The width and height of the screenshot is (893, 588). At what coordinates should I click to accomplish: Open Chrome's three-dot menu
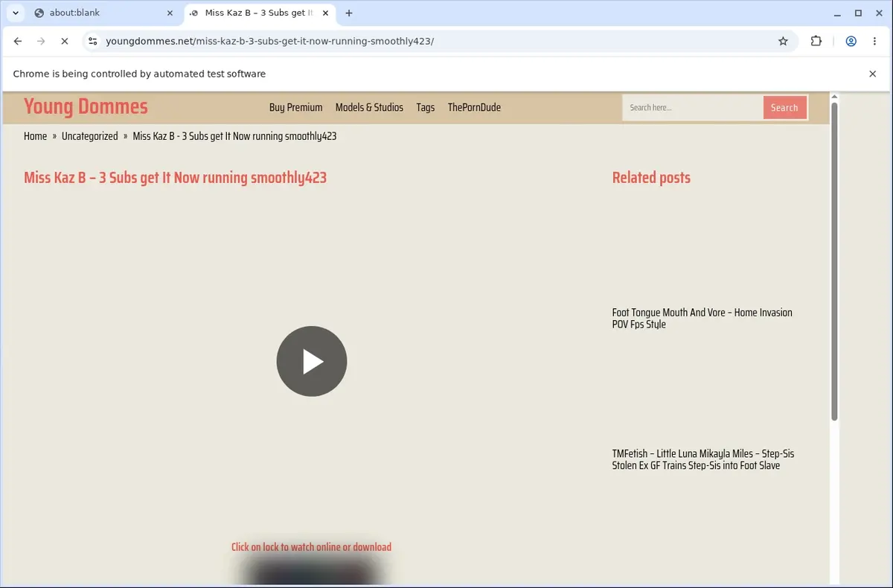coord(874,41)
